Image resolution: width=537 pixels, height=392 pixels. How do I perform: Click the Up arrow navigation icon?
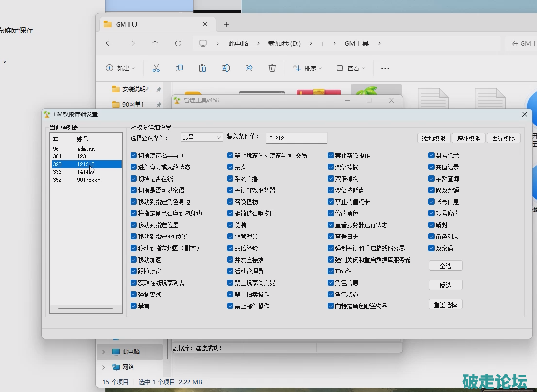pos(155,43)
